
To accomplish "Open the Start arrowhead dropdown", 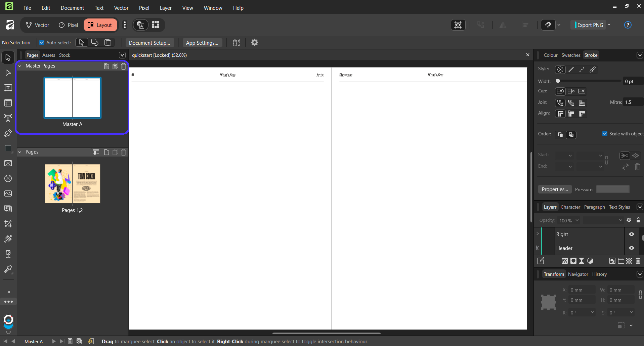I will [570, 155].
